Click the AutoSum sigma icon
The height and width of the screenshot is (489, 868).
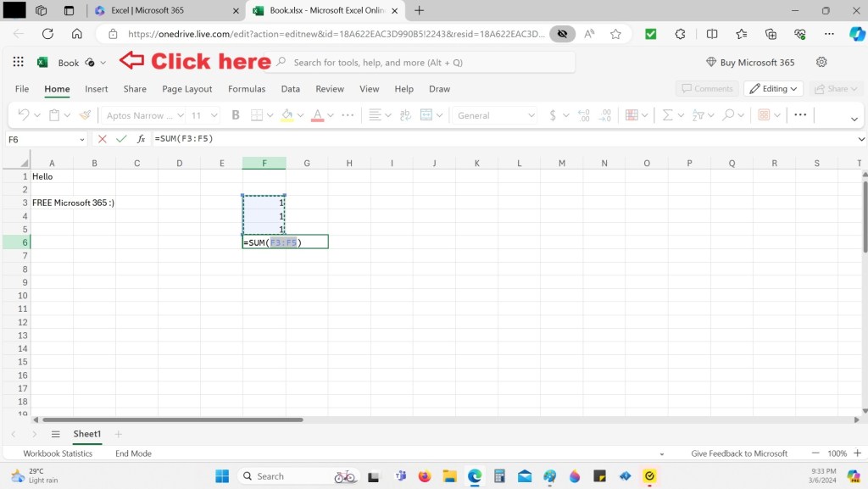[667, 115]
